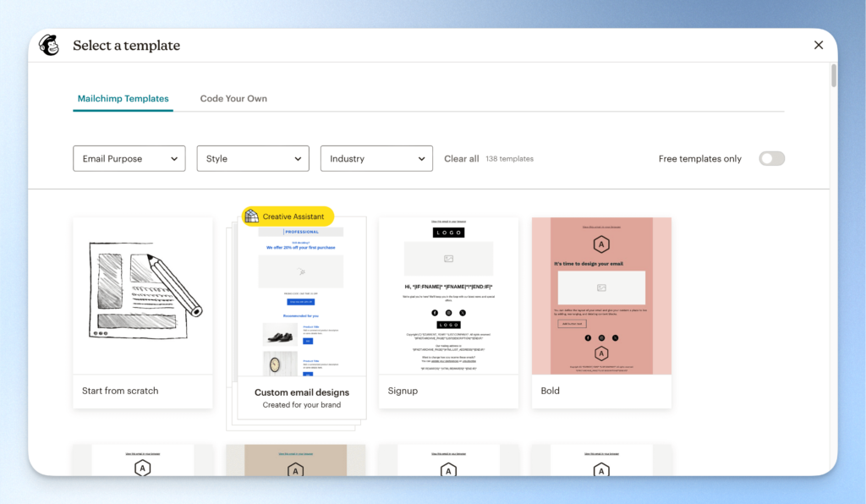Click the 138 templates count text
Image resolution: width=866 pixels, height=504 pixels.
(509, 158)
